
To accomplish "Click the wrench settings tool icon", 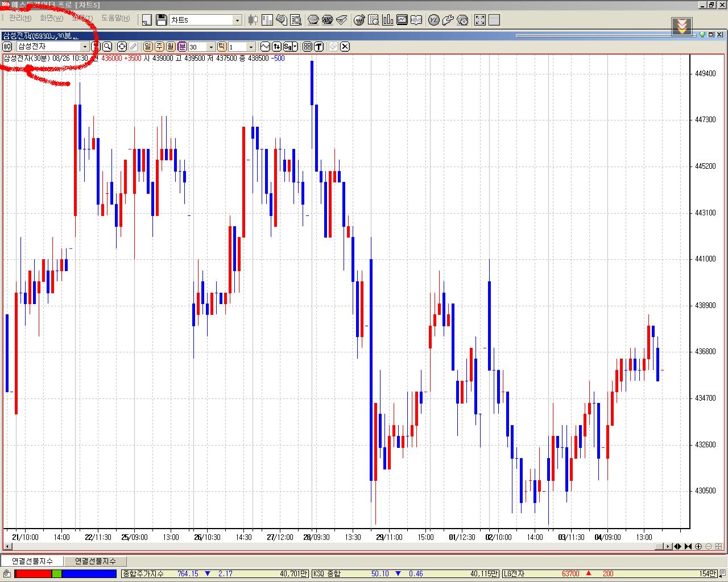I will pos(448,20).
